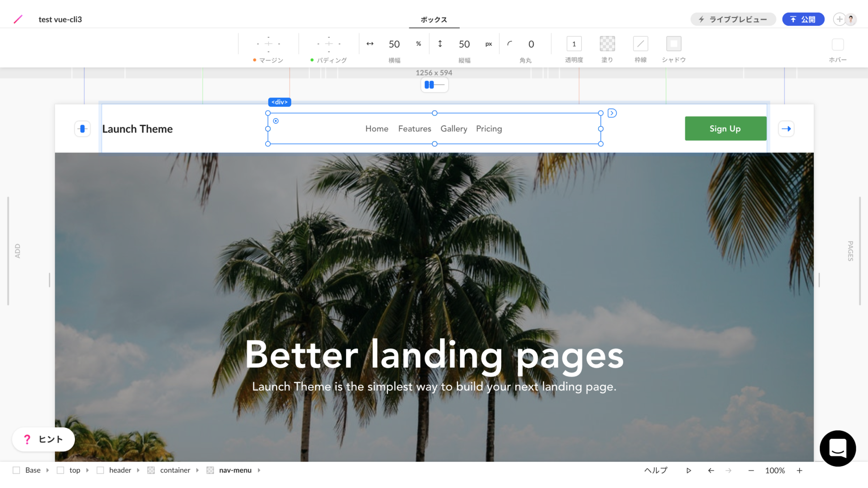Expand the arrow after container breadcrumb

click(x=197, y=470)
